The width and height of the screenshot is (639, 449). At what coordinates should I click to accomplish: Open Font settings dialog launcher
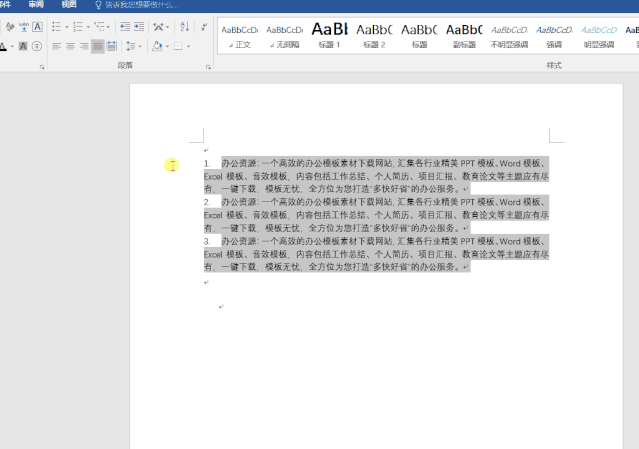(42, 67)
